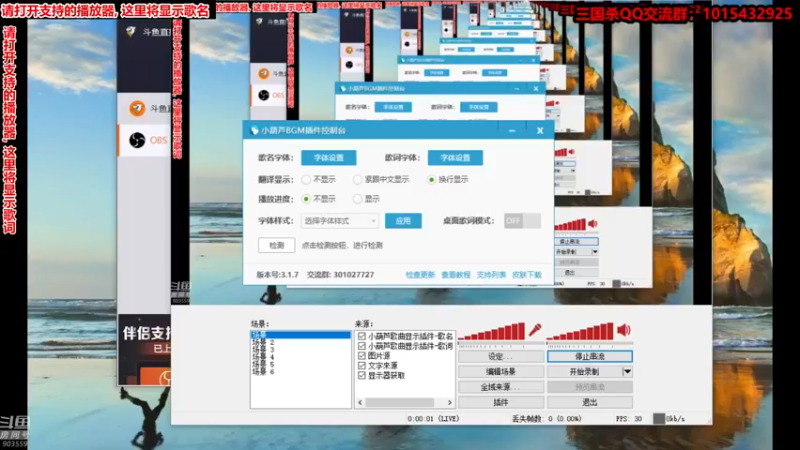Uncheck 小葫芦歌曲显示插件-歌词 source
The width and height of the screenshot is (800, 450).
pos(362,346)
